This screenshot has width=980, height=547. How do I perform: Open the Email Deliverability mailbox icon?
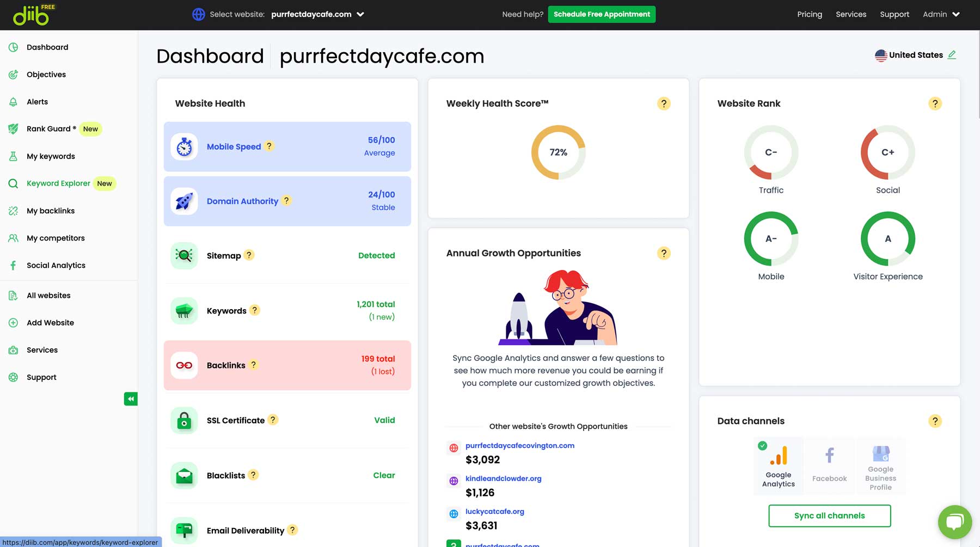184,530
